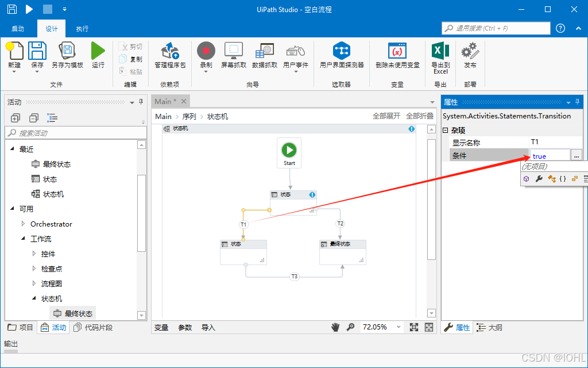This screenshot has height=368, width=588.
Task: Select the T2 transition label
Action: coord(340,224)
